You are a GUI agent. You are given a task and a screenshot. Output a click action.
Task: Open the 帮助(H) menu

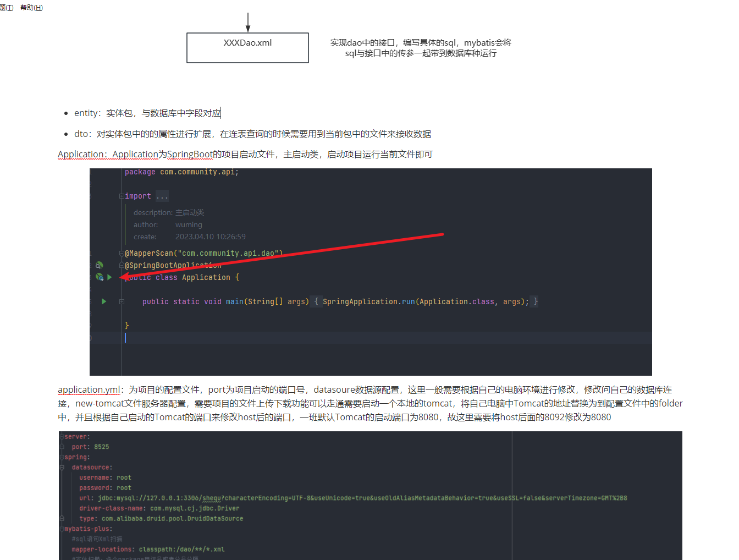[31, 8]
